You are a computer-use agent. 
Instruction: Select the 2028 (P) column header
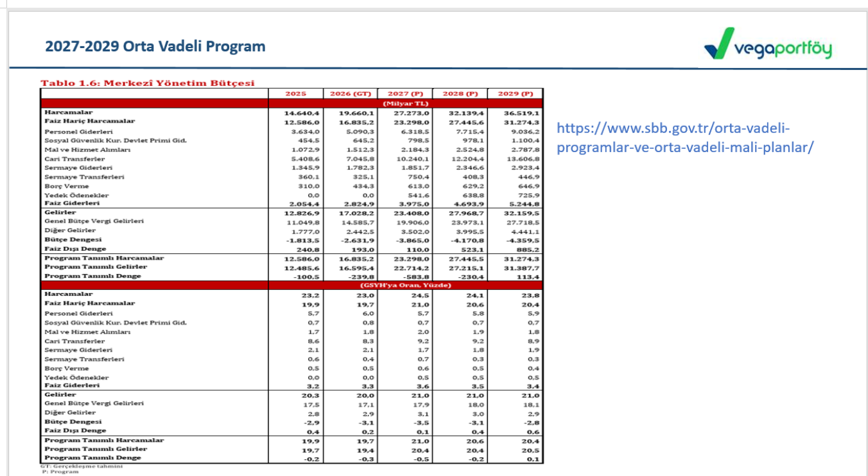click(460, 94)
